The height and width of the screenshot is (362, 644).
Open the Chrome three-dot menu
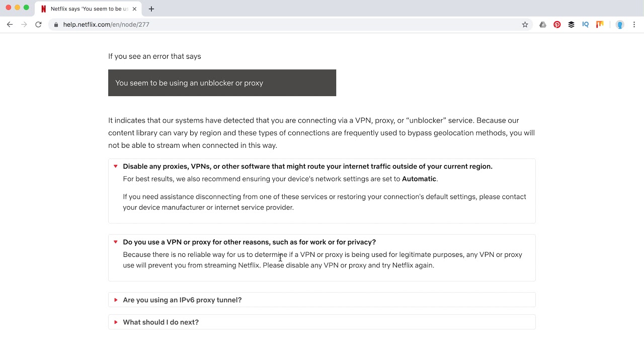[x=634, y=25]
